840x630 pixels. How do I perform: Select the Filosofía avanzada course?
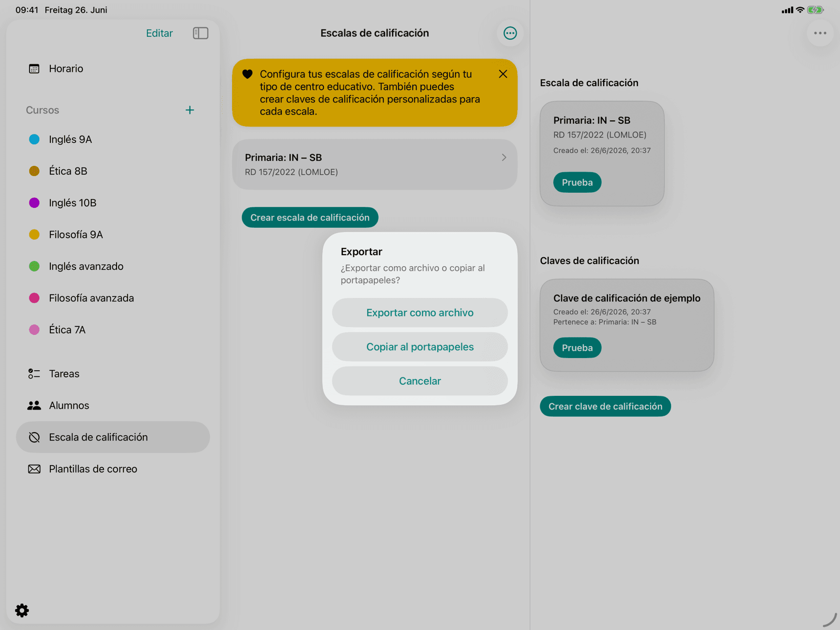tap(113, 298)
